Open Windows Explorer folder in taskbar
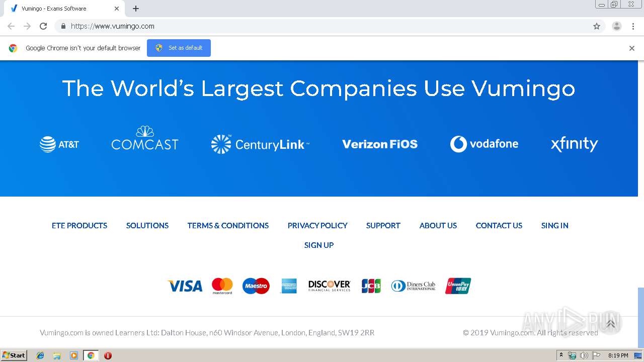This screenshot has height=362, width=644. click(57, 355)
